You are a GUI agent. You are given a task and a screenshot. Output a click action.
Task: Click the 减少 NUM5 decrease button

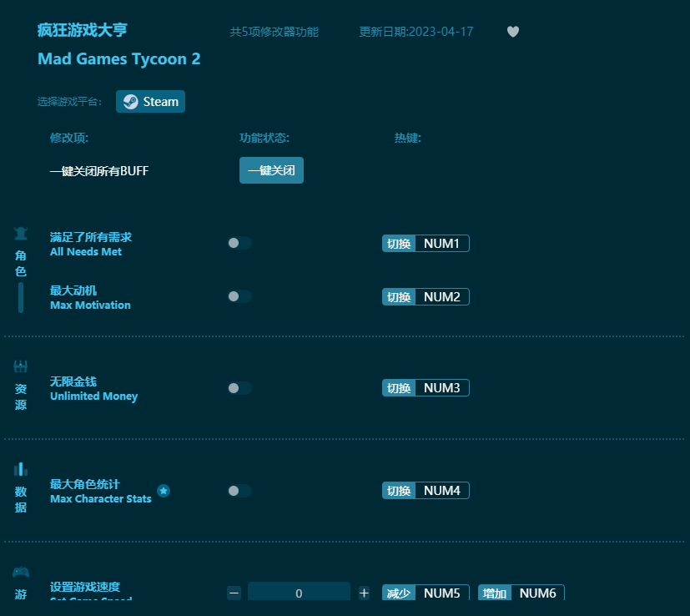(425, 593)
